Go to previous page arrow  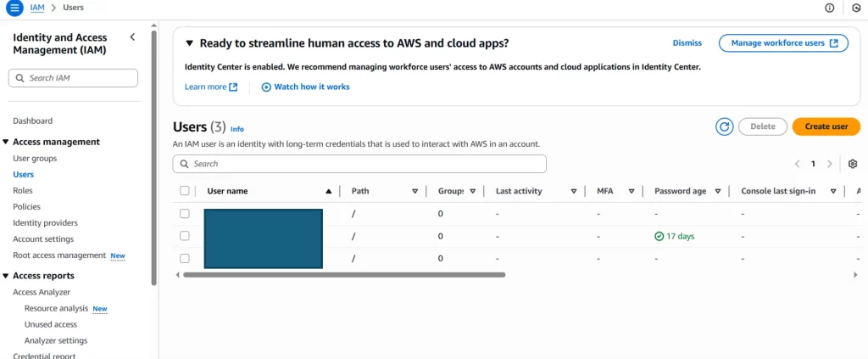[x=797, y=164]
